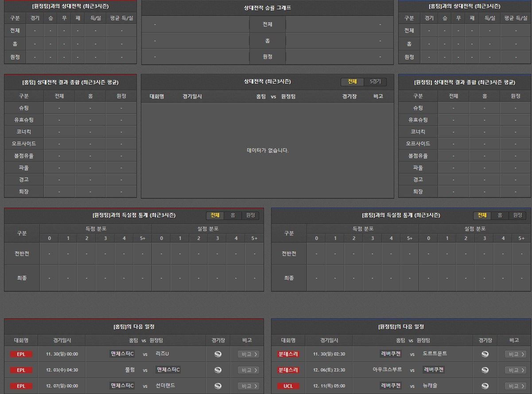This screenshot has height=394, width=532.
Task: Select 홈 filter in left 득실점 통계 panel
Action: [233, 216]
